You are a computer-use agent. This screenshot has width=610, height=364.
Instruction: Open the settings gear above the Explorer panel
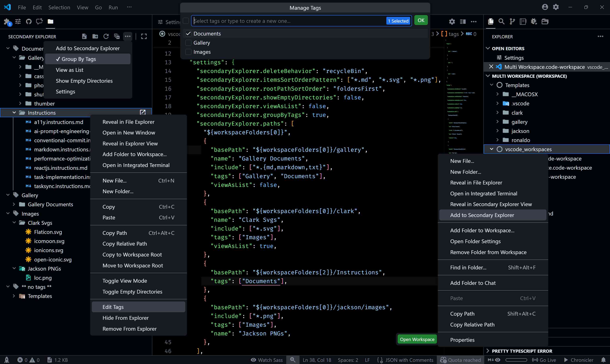[x=452, y=22]
